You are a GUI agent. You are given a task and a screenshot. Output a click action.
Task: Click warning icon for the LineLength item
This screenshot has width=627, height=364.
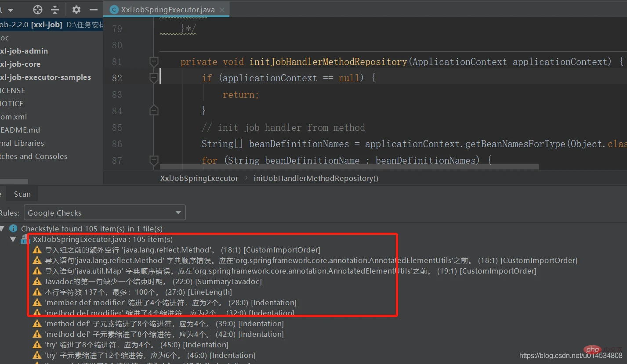(37, 292)
